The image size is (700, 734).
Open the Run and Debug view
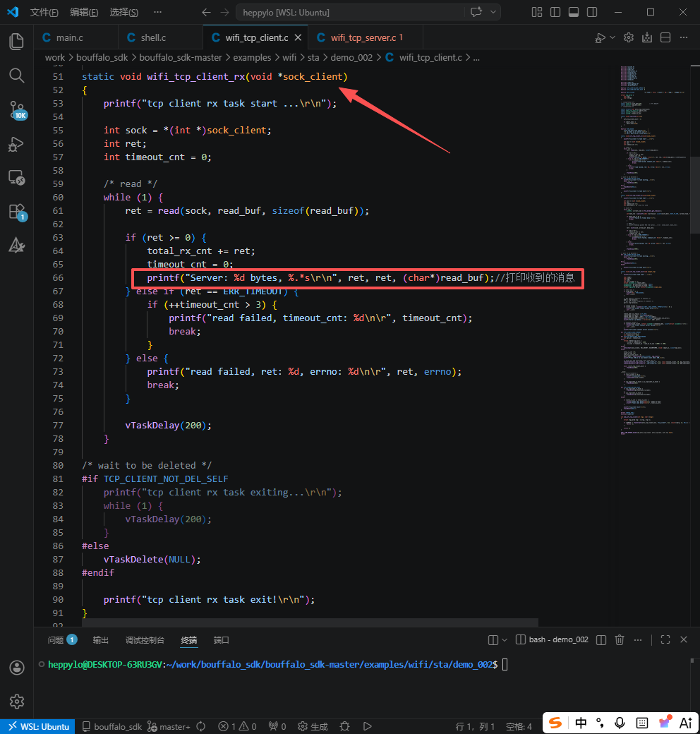pyautogui.click(x=16, y=143)
